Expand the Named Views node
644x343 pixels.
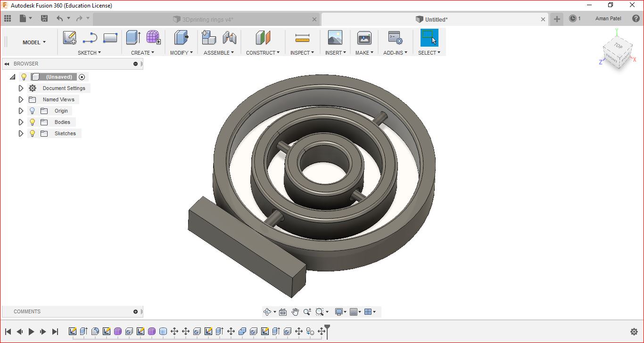click(x=21, y=99)
